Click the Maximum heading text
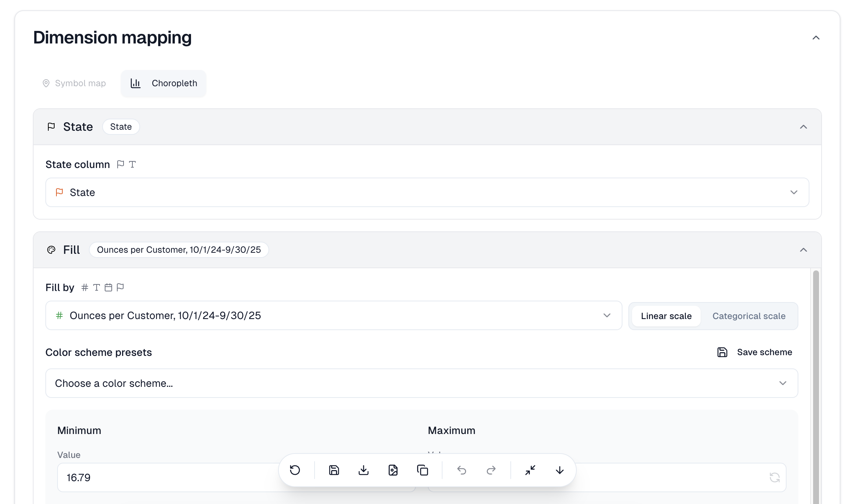 (451, 430)
